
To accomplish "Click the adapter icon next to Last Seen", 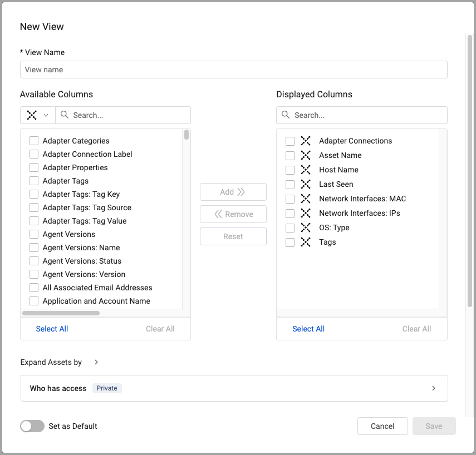I will [306, 184].
